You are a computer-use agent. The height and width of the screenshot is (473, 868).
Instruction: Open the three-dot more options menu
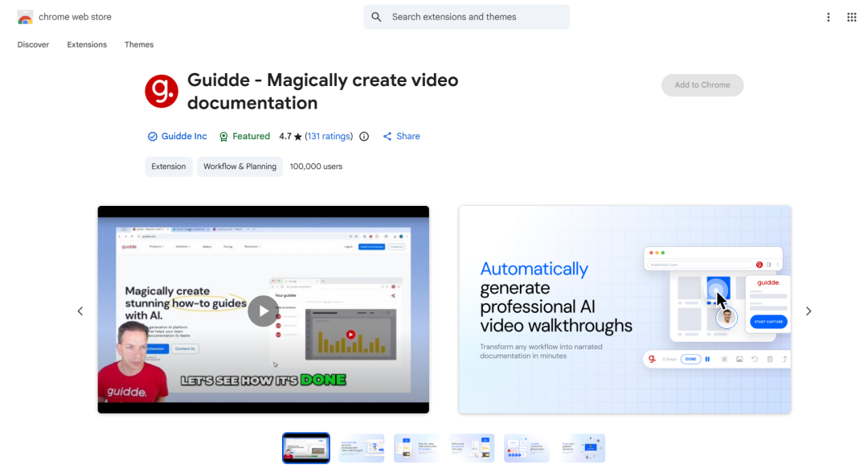828,17
